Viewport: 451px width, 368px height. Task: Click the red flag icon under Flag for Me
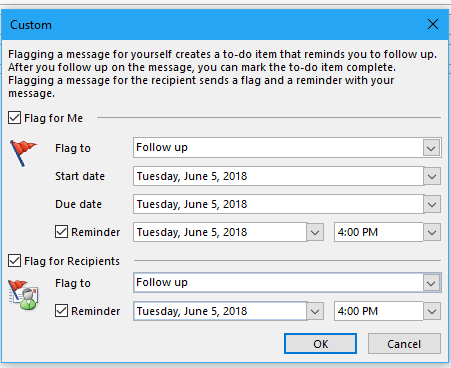[x=23, y=153]
